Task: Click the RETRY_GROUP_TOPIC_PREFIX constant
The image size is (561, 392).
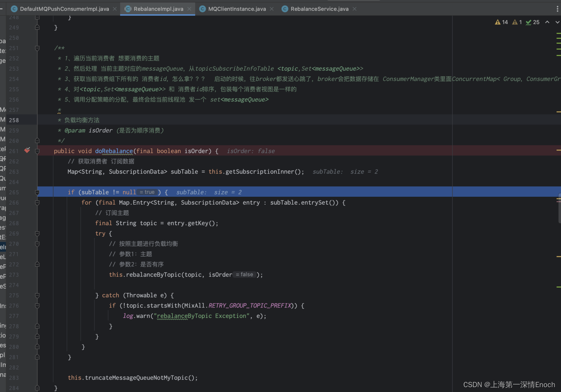Action: (249, 306)
